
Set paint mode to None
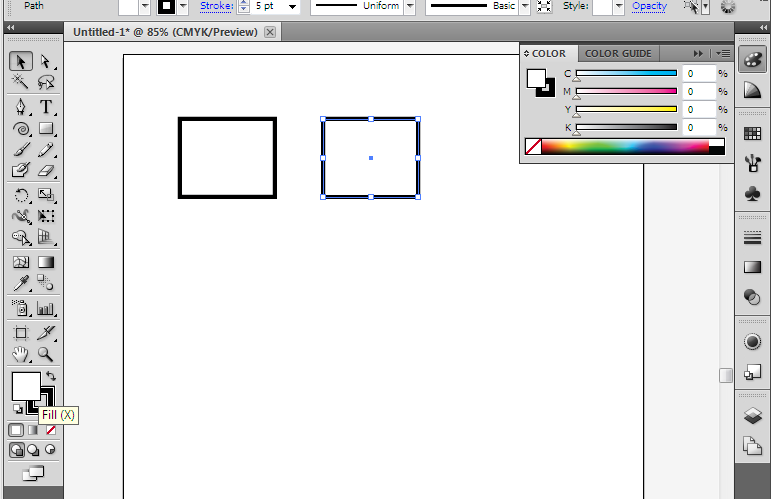51,430
